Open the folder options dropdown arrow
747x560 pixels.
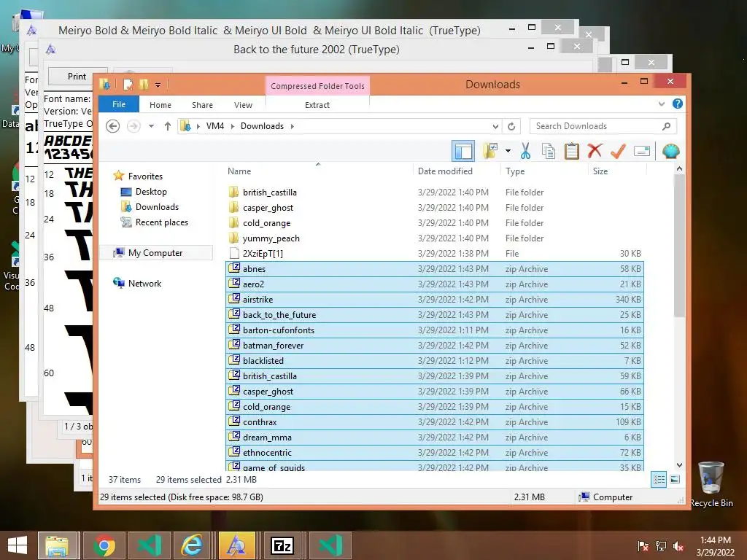pos(508,152)
